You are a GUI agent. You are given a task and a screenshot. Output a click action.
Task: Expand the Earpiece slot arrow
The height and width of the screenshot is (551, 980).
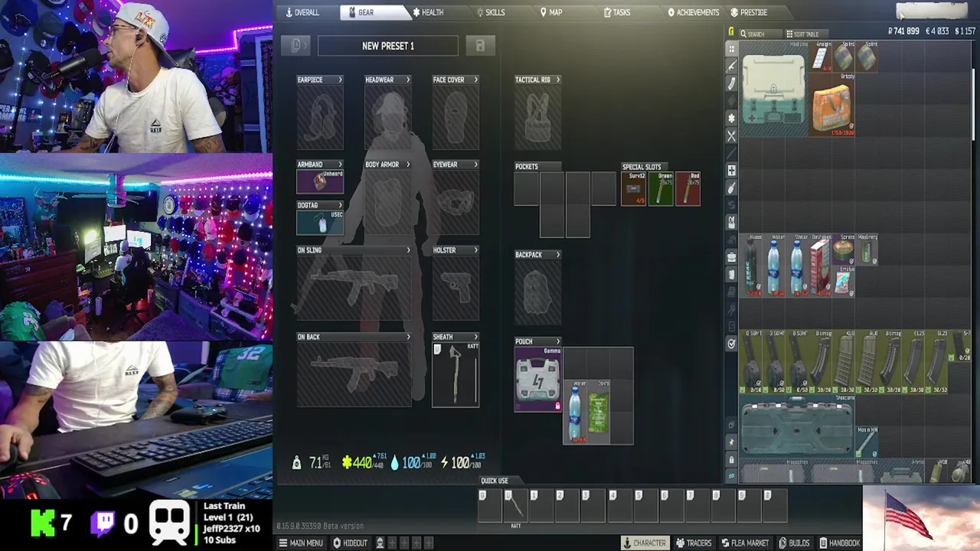(x=340, y=80)
